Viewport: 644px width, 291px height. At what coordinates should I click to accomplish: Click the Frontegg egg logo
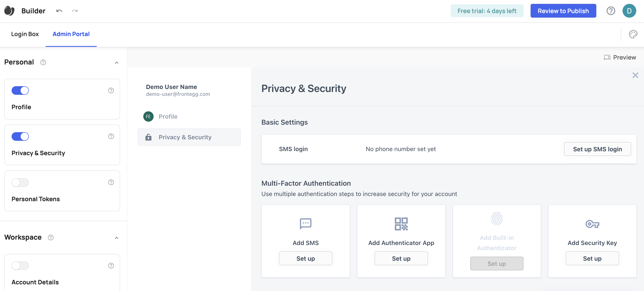coord(9,11)
